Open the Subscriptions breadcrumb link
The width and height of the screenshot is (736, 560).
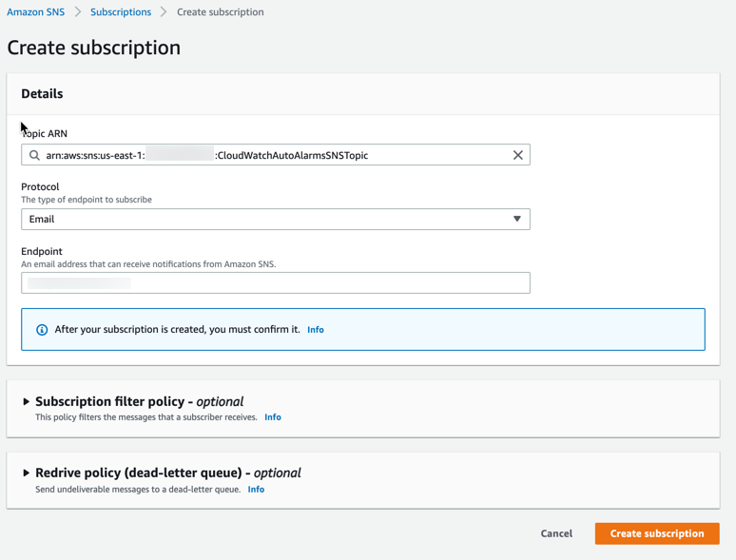(121, 12)
